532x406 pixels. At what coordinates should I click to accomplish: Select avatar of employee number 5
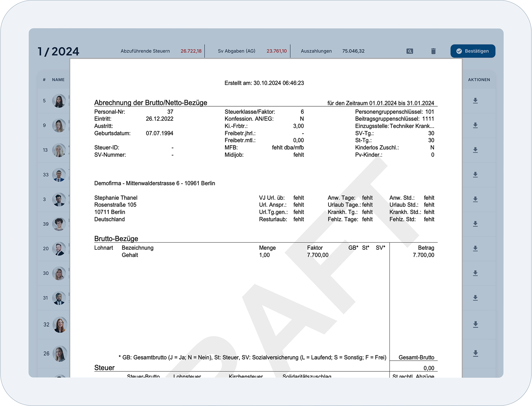(59, 101)
